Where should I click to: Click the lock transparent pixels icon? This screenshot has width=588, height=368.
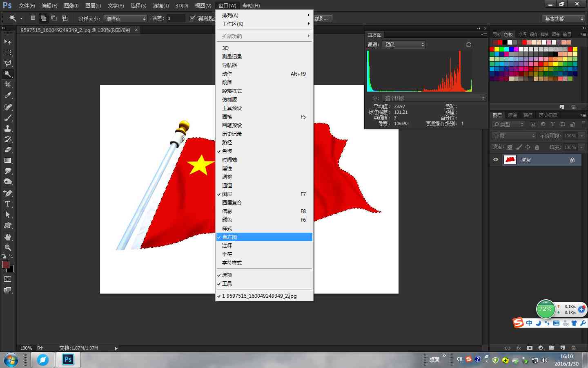coord(510,147)
